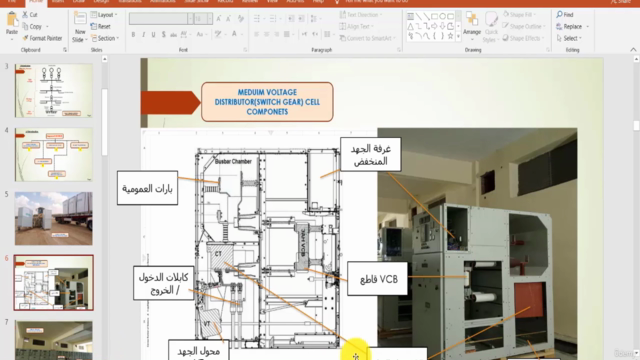Open the Text Direction menu
The height and width of the screenshot is (360, 640).
360,15
